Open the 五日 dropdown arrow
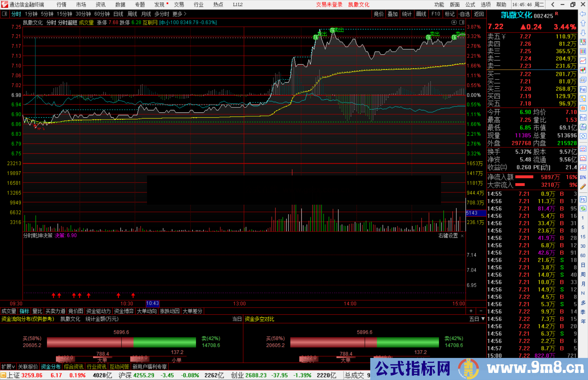588x380 pixels. click(483, 319)
